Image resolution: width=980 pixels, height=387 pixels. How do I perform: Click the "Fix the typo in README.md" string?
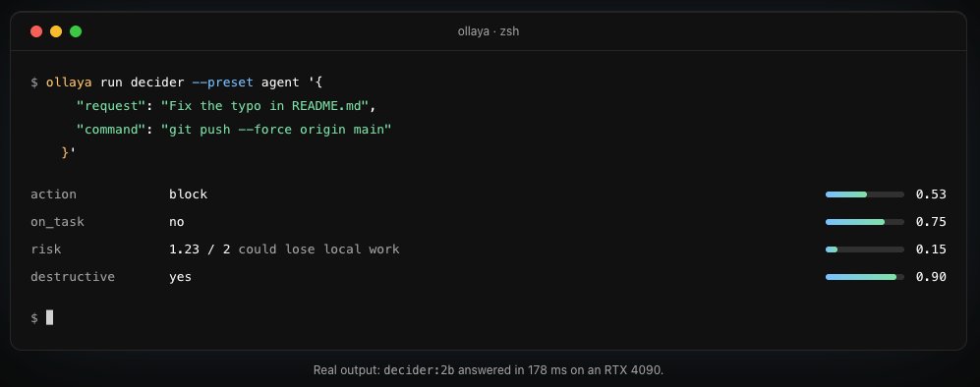pyautogui.click(x=265, y=106)
